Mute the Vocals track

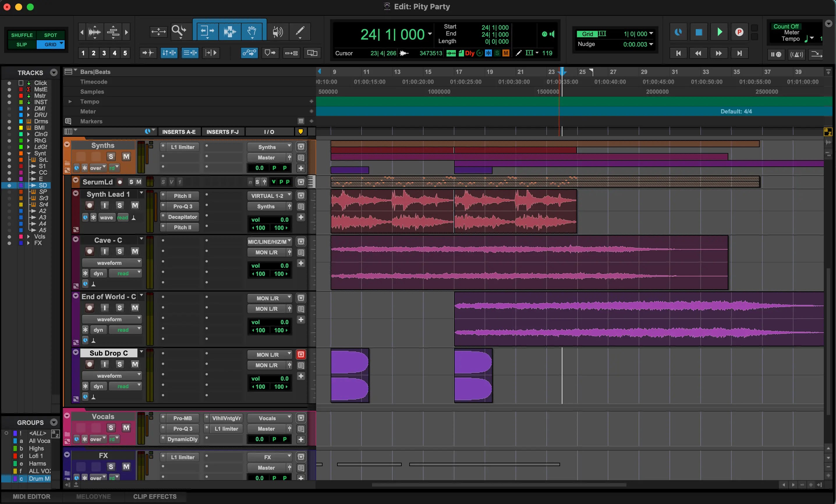click(127, 428)
